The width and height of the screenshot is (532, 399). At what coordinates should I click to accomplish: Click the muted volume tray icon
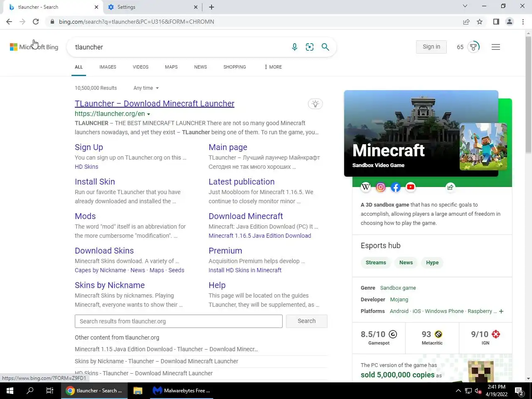click(478, 391)
